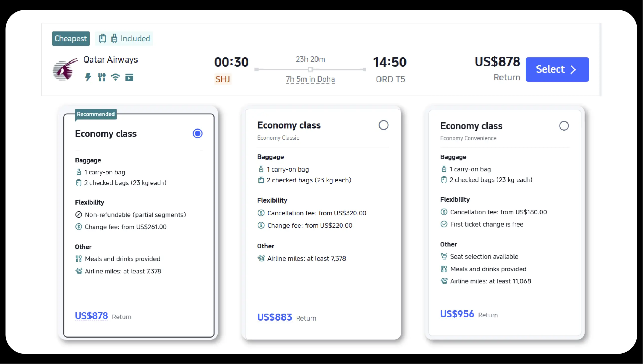
Task: Expand US$878 Return price breakdown in Recommended card
Action: tap(92, 316)
